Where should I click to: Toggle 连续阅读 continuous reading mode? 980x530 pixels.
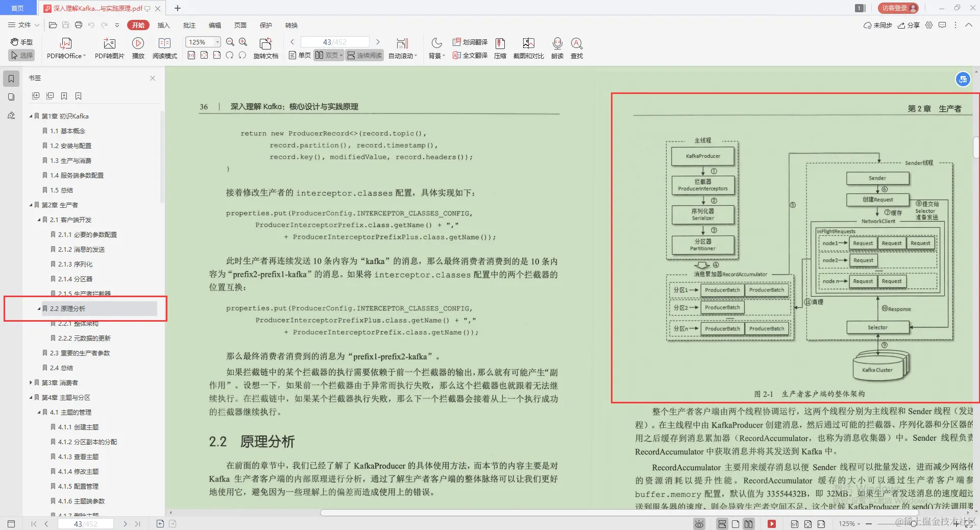[x=364, y=55]
